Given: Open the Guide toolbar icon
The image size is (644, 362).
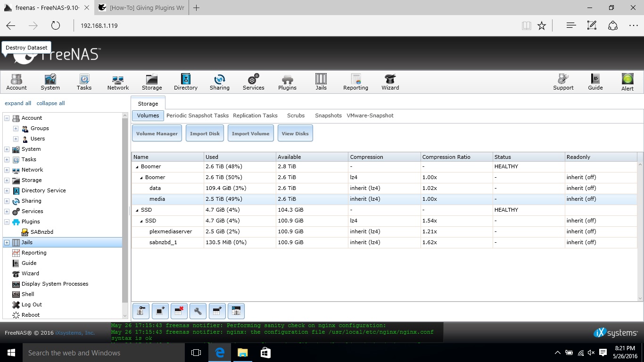Looking at the screenshot, I should (595, 82).
